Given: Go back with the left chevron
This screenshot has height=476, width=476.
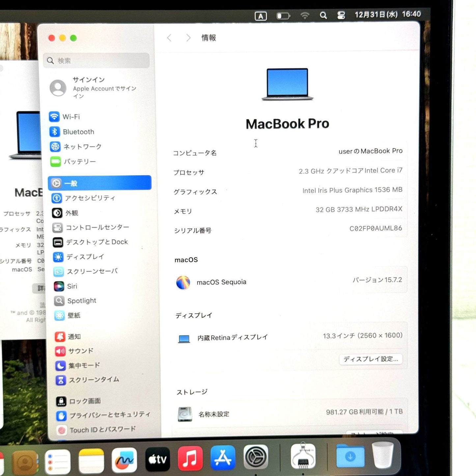Looking at the screenshot, I should [x=169, y=38].
